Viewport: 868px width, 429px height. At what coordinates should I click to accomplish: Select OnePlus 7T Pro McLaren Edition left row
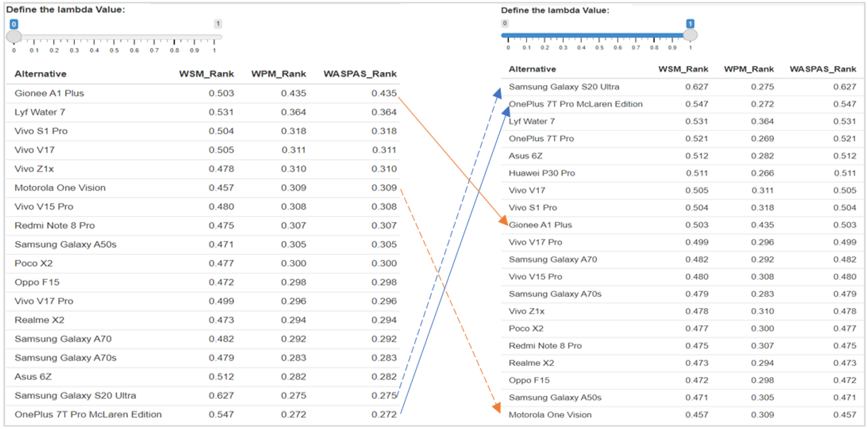tap(88, 414)
